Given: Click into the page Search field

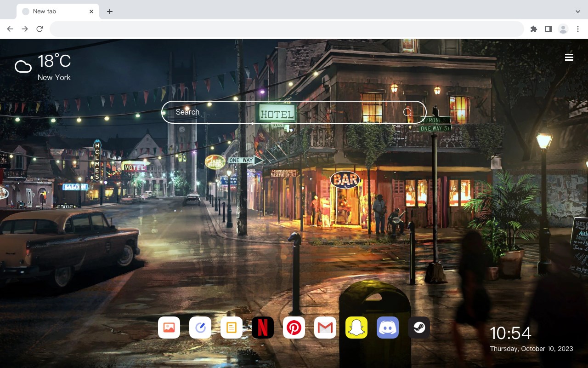Looking at the screenshot, I should click(294, 112).
